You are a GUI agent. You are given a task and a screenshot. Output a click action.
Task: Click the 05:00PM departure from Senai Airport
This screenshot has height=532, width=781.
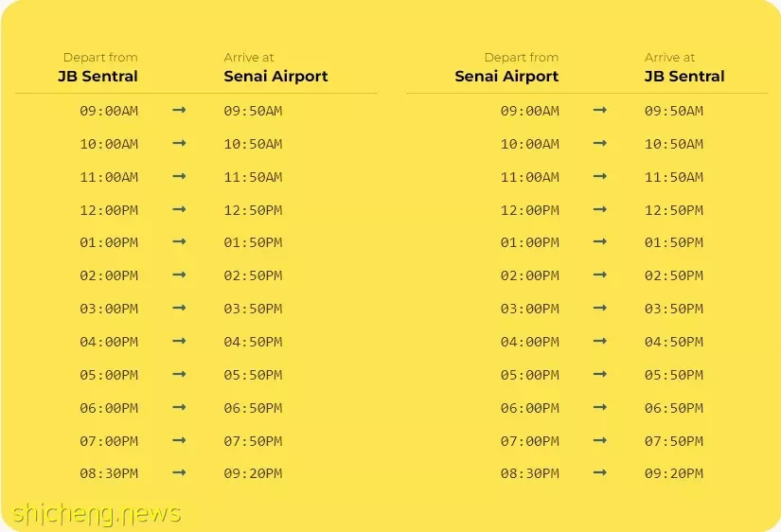pos(530,375)
